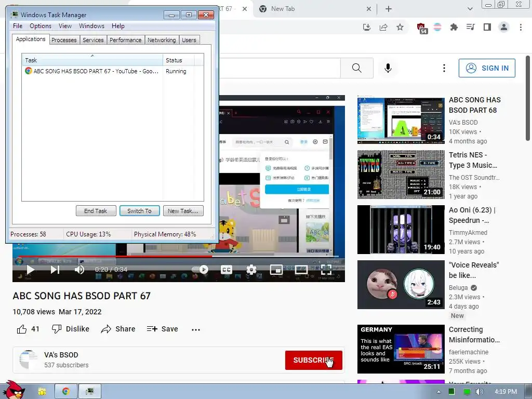The width and height of the screenshot is (532, 399).
Task: Open the Help menu in Task Manager
Action: pyautogui.click(x=118, y=26)
